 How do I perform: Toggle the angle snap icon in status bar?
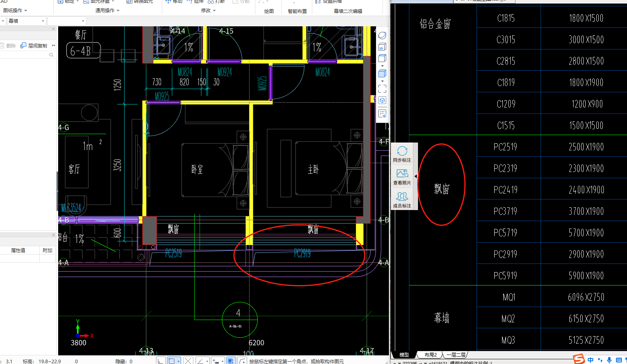coord(200,361)
